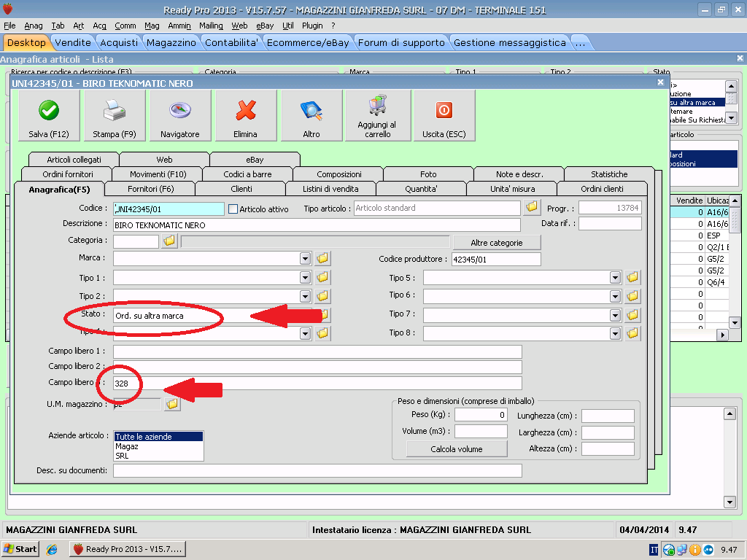The image size is (747, 560).
Task: Exit dialog with Uscita (ESC) button
Action: tap(444, 116)
